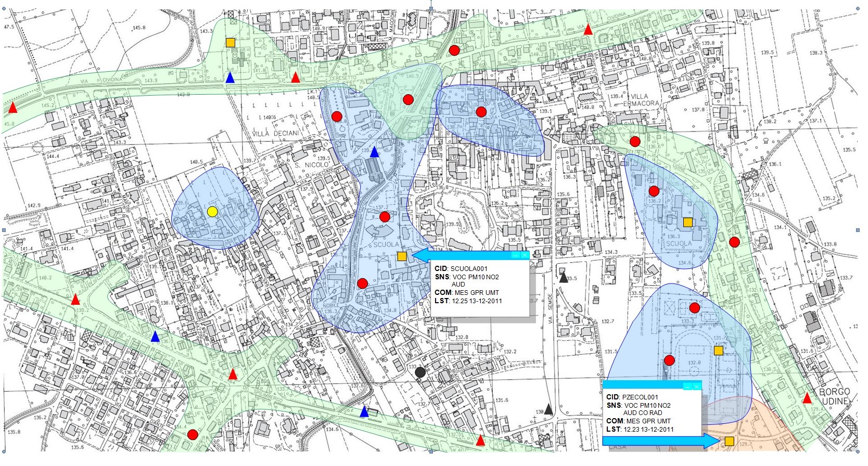Click the top-center image selection handle
868x466 pixels.
(431, 8)
